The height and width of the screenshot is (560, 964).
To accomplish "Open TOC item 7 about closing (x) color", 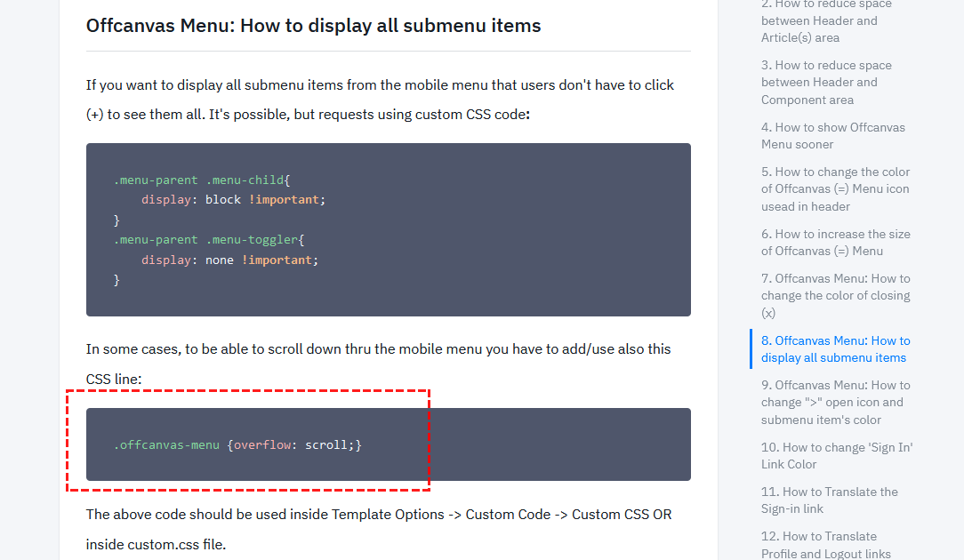I will coord(835,295).
